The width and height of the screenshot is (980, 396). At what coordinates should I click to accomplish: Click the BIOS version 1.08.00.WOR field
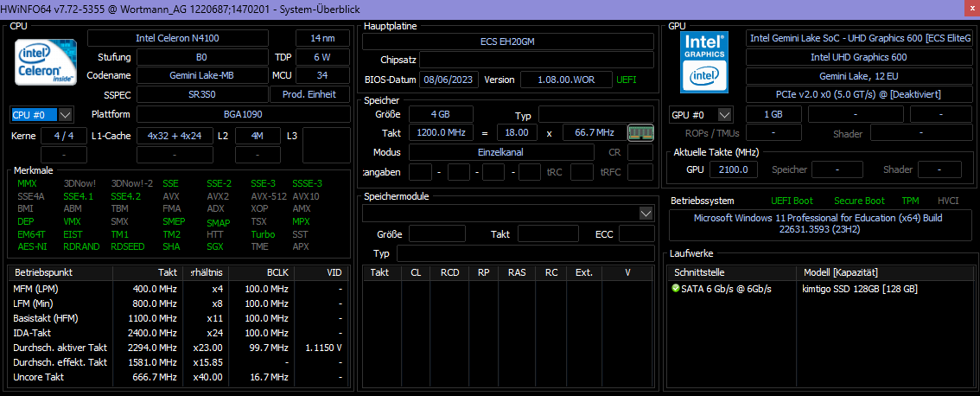click(x=566, y=80)
